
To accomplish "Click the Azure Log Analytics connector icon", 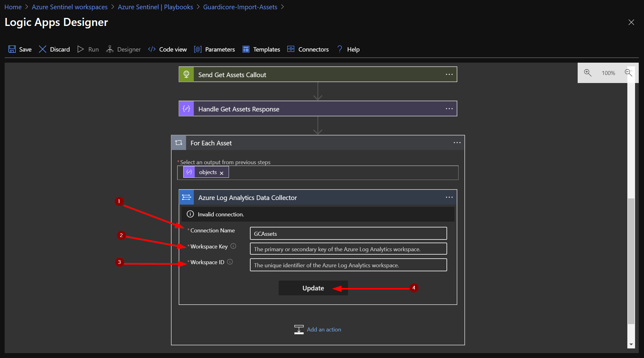I will pos(186,197).
